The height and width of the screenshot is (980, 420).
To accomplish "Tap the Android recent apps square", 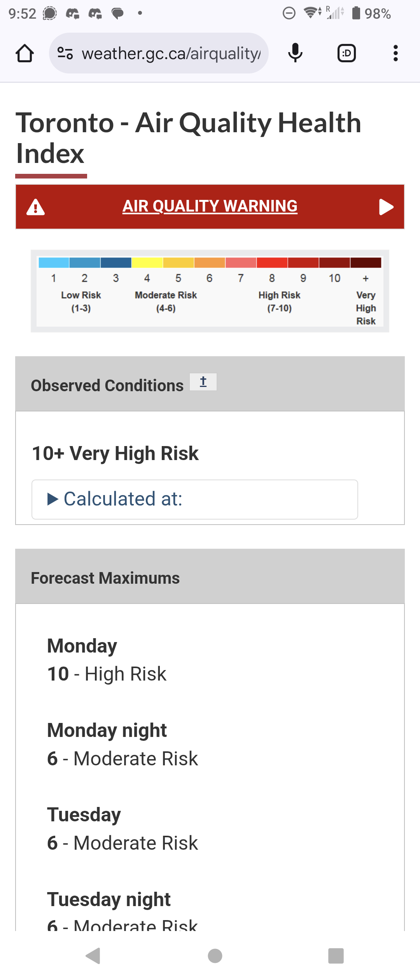I will [336, 956].
